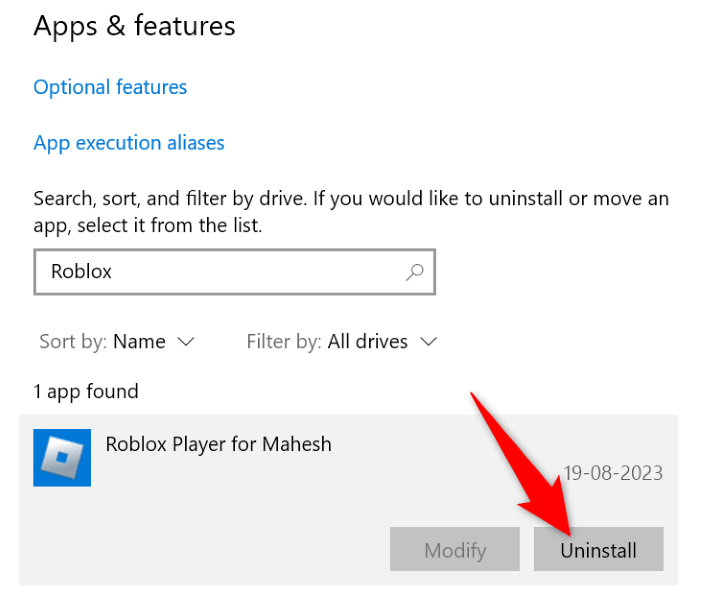Image resolution: width=704 pixels, height=600 pixels.
Task: Click the search and filter instruction text
Action: coord(350,212)
